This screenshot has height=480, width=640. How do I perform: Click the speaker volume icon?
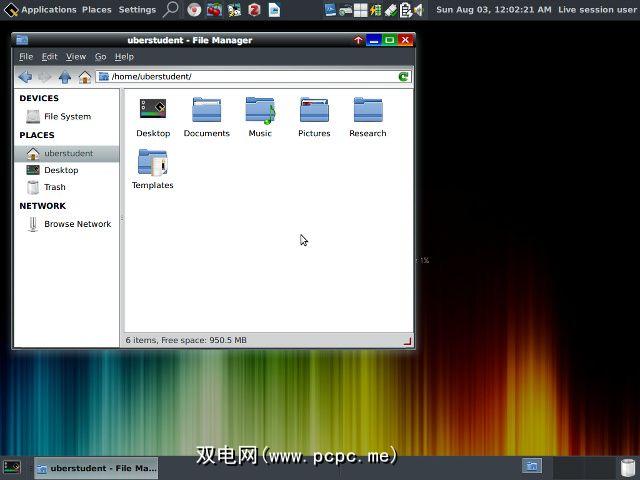[418, 10]
